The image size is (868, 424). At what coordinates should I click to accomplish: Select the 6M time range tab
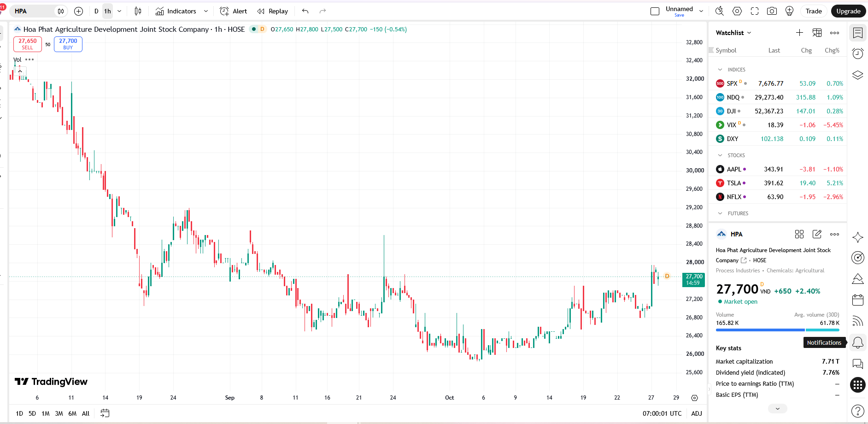[72, 413]
